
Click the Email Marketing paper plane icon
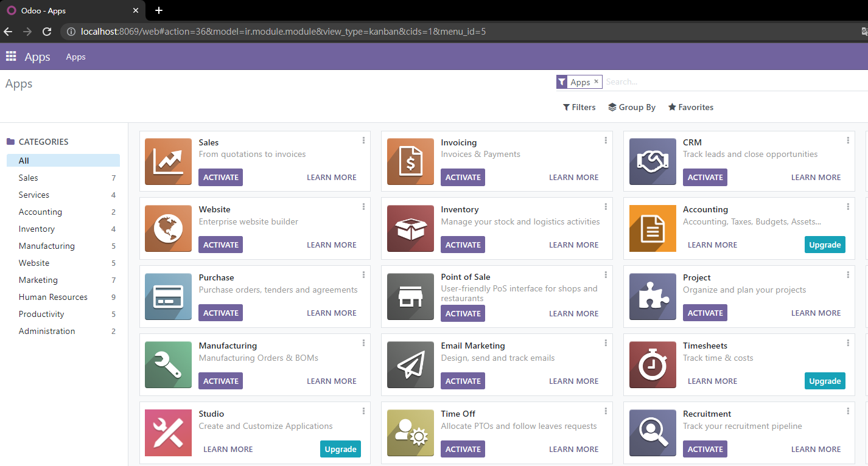coord(410,365)
